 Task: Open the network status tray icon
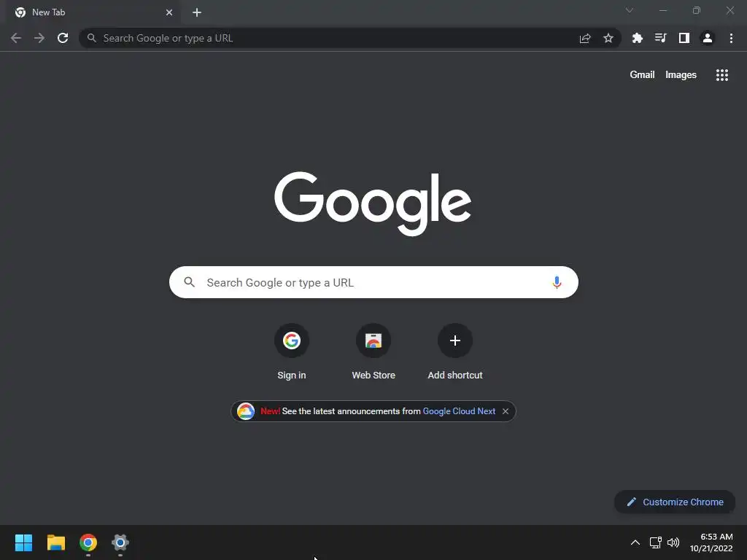[656, 542]
